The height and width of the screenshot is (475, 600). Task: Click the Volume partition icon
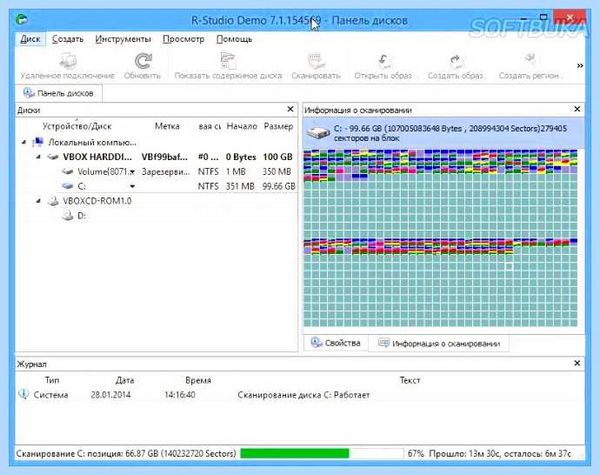(x=67, y=171)
